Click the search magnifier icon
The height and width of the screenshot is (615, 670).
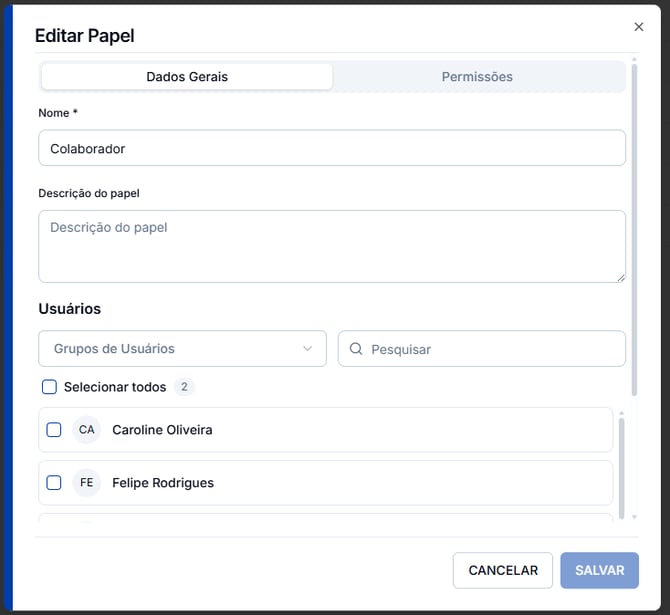(356, 349)
